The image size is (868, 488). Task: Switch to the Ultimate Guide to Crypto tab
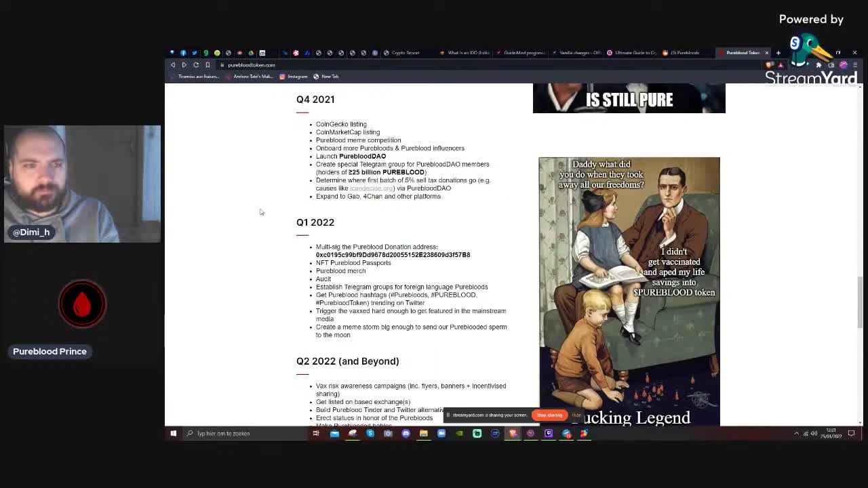point(632,53)
